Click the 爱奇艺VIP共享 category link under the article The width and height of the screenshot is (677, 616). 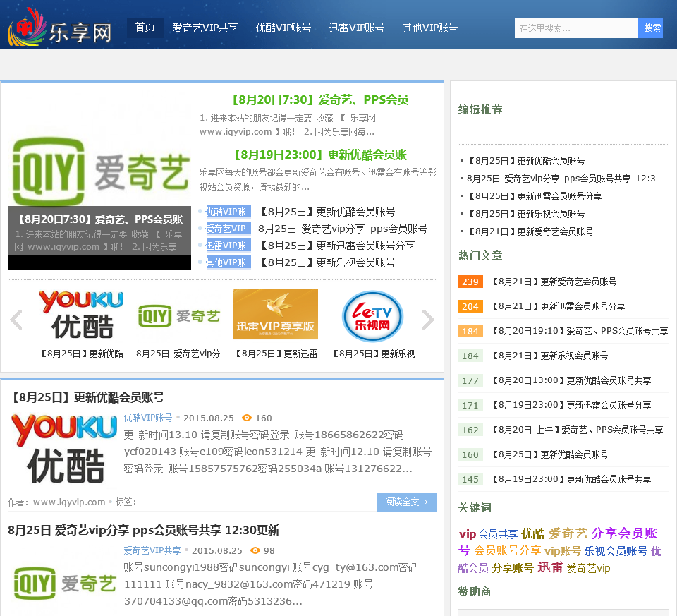click(x=152, y=550)
